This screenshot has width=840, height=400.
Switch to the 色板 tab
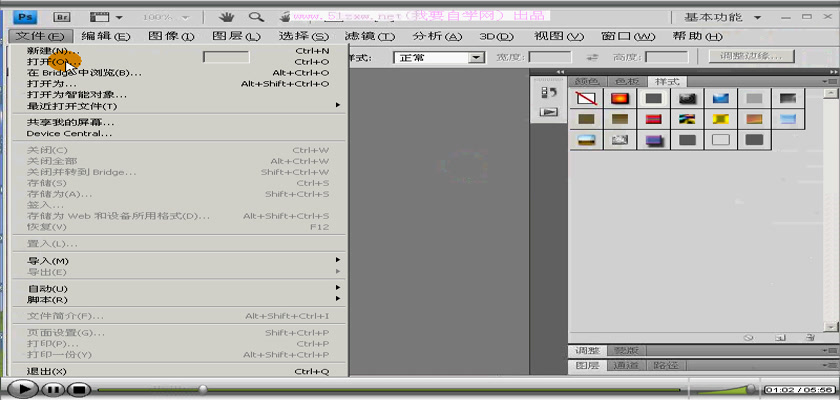coord(627,81)
